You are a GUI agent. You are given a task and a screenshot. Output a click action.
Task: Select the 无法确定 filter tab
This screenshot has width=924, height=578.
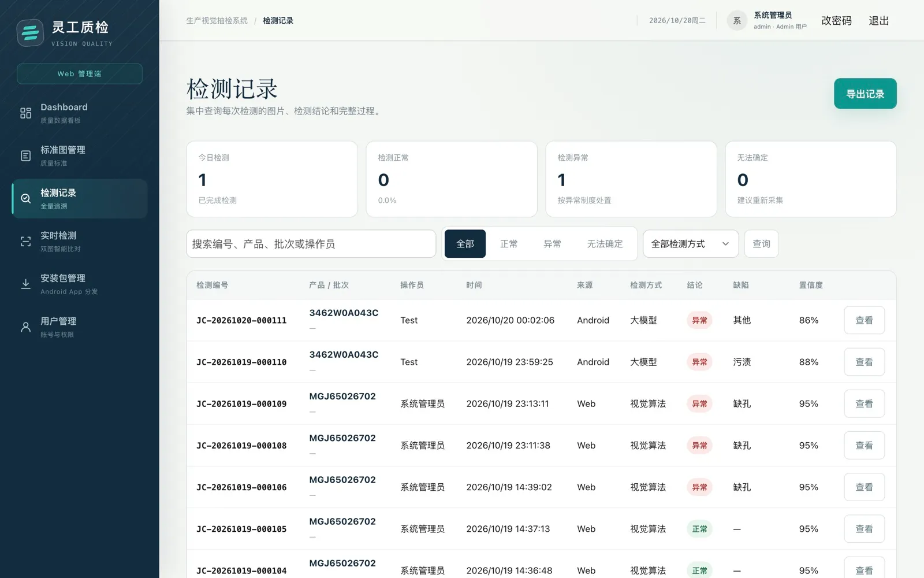point(605,244)
